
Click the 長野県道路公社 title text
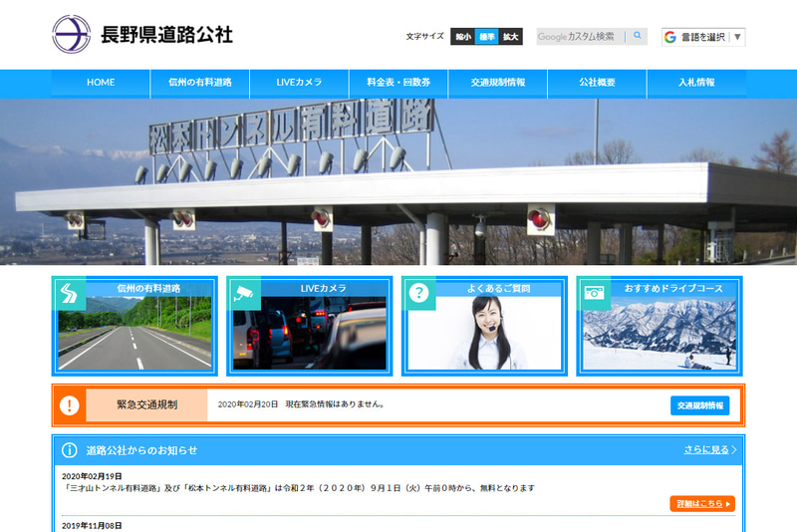(x=166, y=35)
